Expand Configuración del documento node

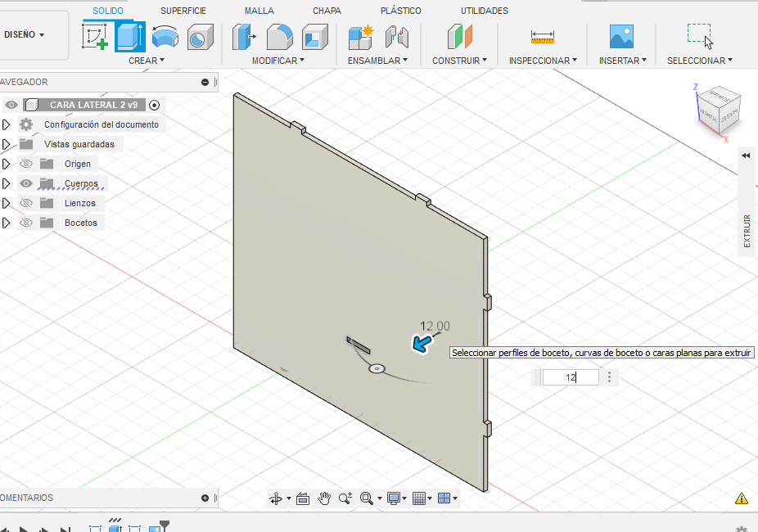click(6, 124)
